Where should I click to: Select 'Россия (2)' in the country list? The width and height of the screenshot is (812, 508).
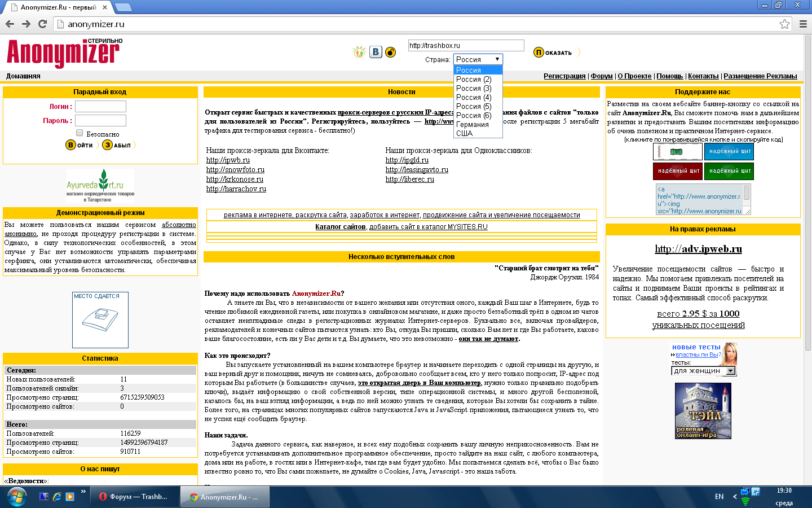[x=478, y=79]
